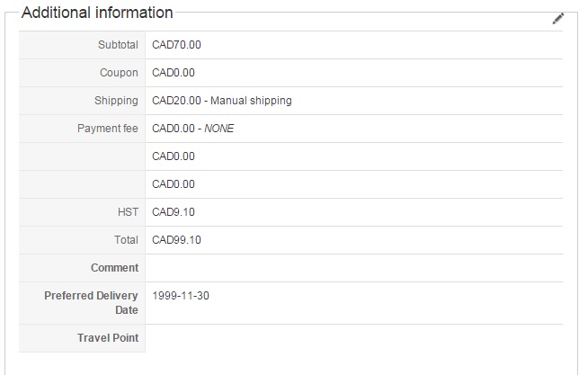Click the Additional information heading
The height and width of the screenshot is (375, 588).
[97, 13]
